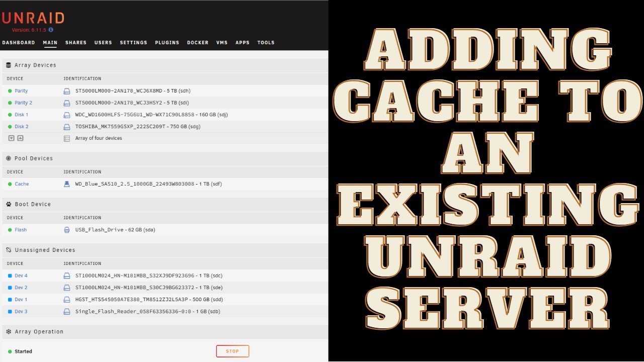Open the Disk 2 device link
Viewport: 644px width, 362px height.
[x=21, y=127]
